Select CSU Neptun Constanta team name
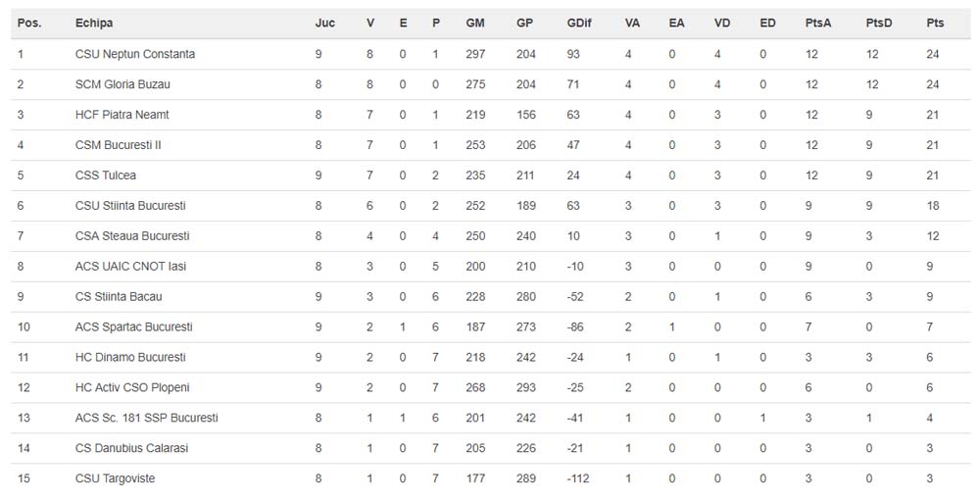This screenshot has height=501, width=980. tap(134, 54)
